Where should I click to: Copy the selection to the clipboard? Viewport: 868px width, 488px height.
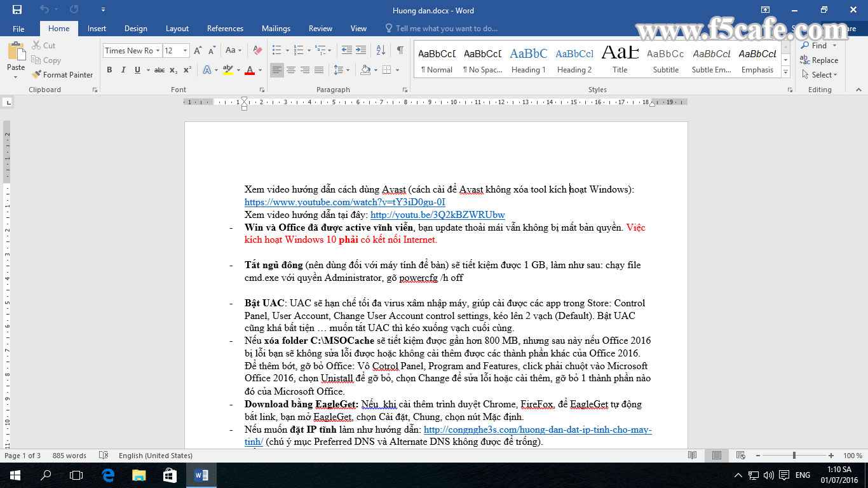(46, 60)
